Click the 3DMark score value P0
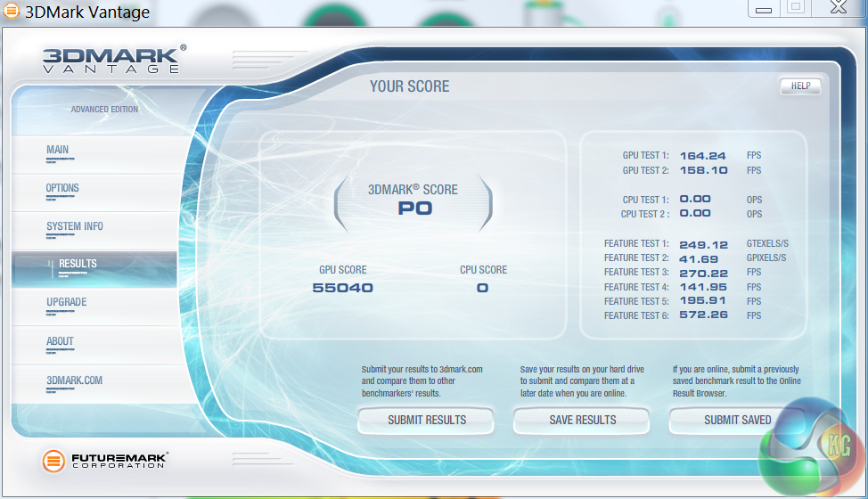 [414, 209]
